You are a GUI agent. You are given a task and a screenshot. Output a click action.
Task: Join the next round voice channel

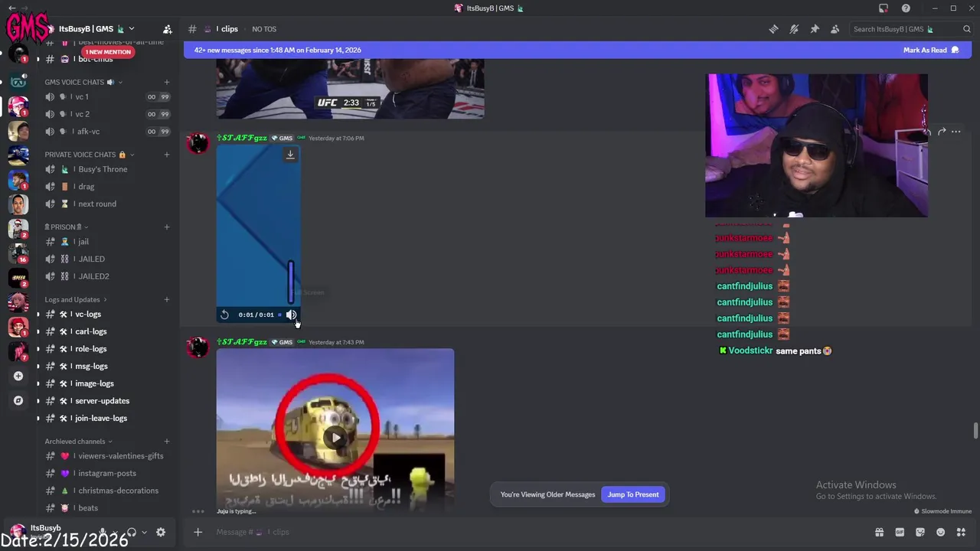(106, 204)
